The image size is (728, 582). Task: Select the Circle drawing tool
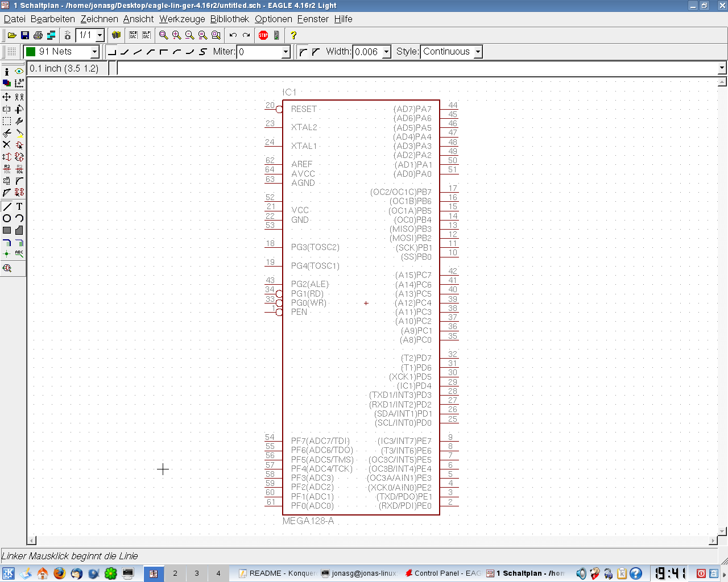7,218
